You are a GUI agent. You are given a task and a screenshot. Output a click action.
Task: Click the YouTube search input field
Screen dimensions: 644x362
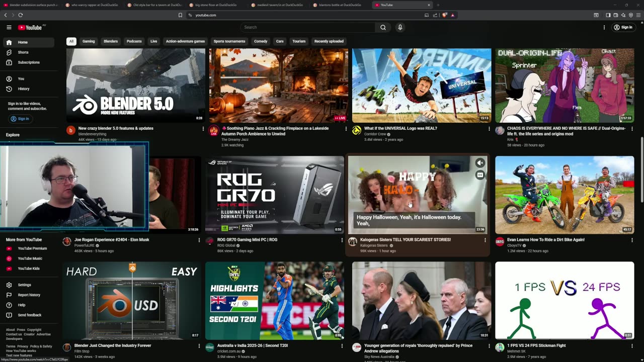point(307,27)
